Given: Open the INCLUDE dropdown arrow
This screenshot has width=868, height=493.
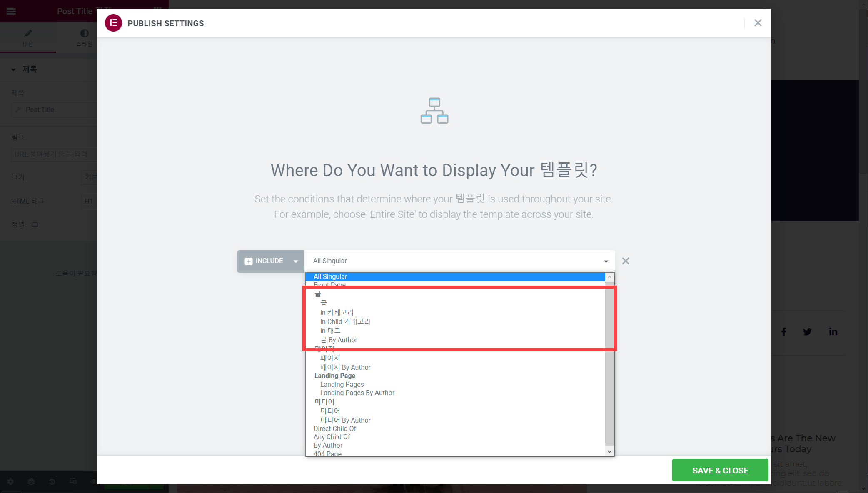Looking at the screenshot, I should (296, 261).
